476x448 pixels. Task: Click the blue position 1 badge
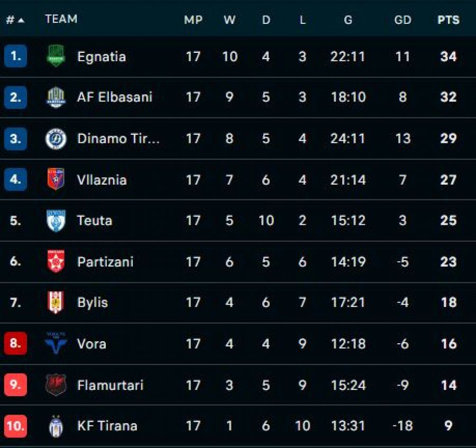[x=15, y=57]
